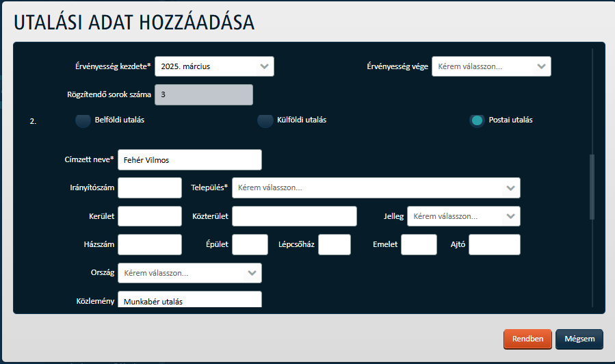This screenshot has width=615, height=364.
Task: Click the form's vertical scrollbar handle
Action: coord(592,187)
